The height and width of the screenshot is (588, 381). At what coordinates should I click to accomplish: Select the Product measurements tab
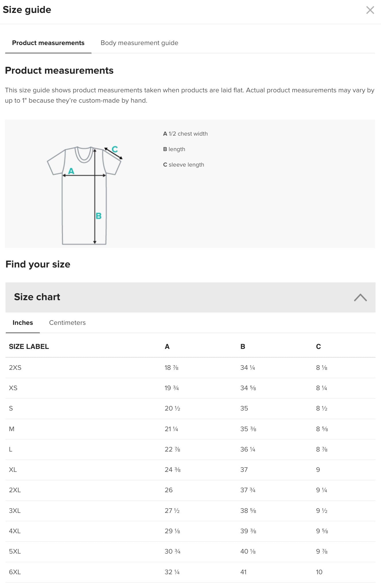(48, 43)
